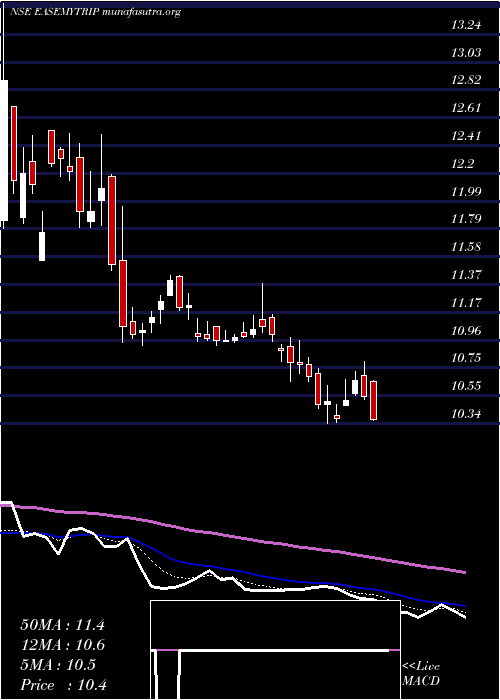
Task: Click the 10.75 price axis label
Action: (x=466, y=358)
